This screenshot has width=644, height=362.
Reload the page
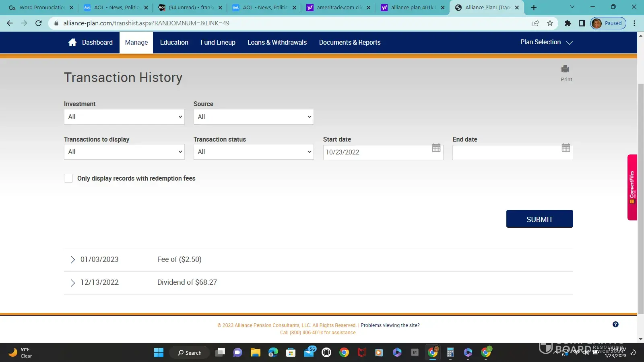coord(39,23)
